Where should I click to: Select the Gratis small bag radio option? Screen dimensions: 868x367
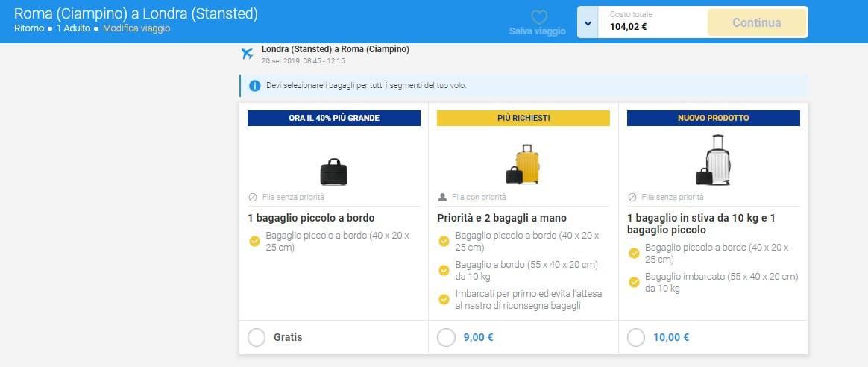257,337
